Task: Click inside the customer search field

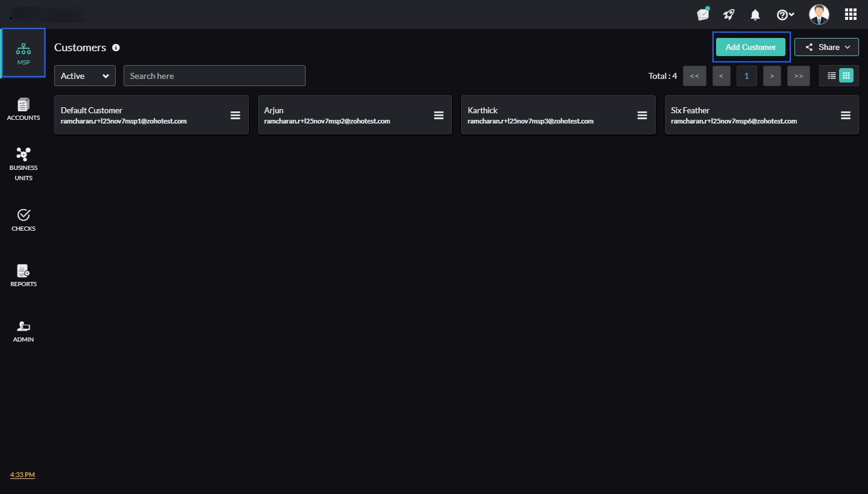Action: [x=214, y=75]
